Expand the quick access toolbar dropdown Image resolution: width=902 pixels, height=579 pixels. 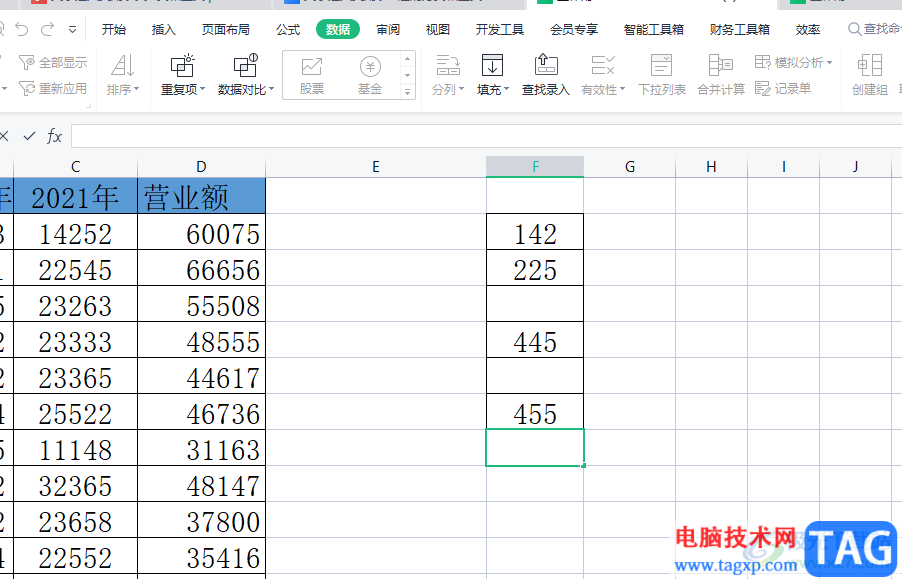tap(72, 29)
